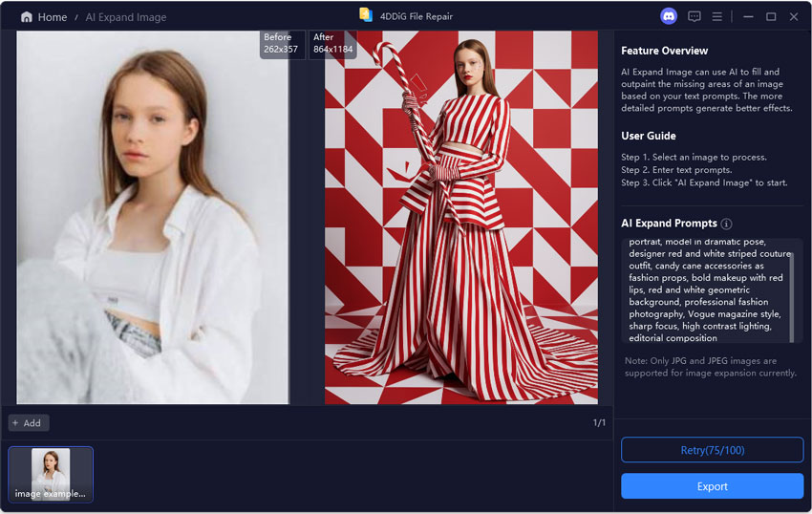Viewport: 812px width, 514px height.
Task: Click the Step 3 AI Expand Image instruction
Action: [704, 182]
